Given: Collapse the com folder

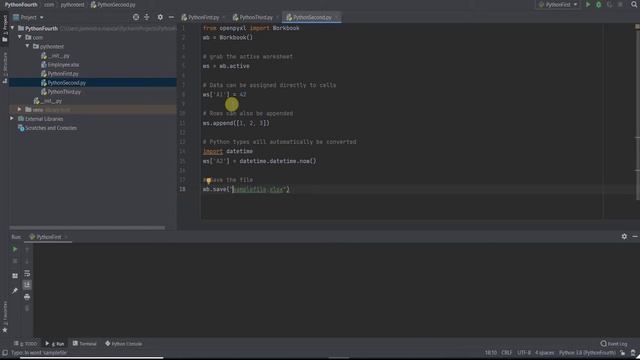Looking at the screenshot, I should coord(20,37).
